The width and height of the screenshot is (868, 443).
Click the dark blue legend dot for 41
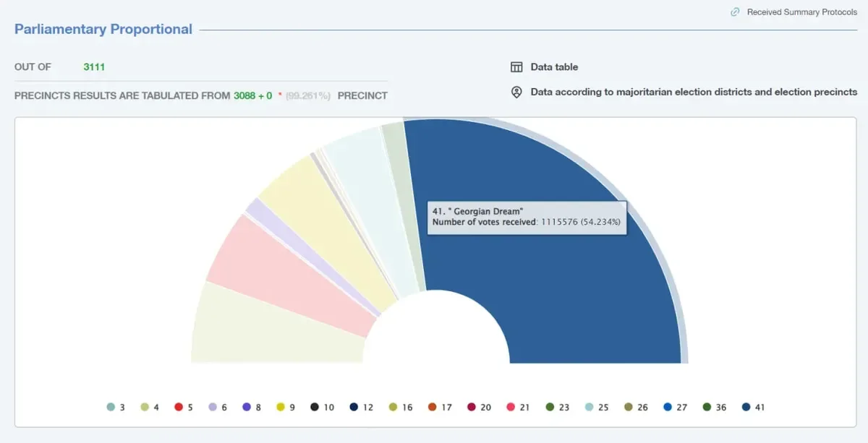point(746,408)
